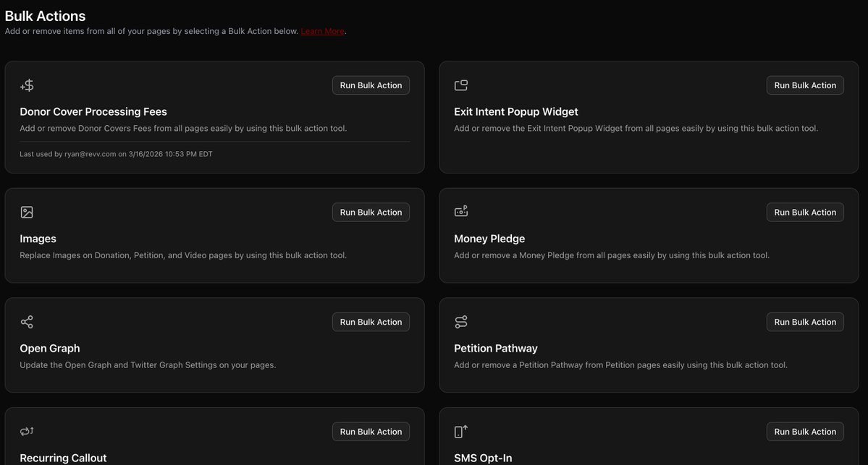Click the Money Pledge card title
Screen dimensions: 868x465
[x=489, y=239]
